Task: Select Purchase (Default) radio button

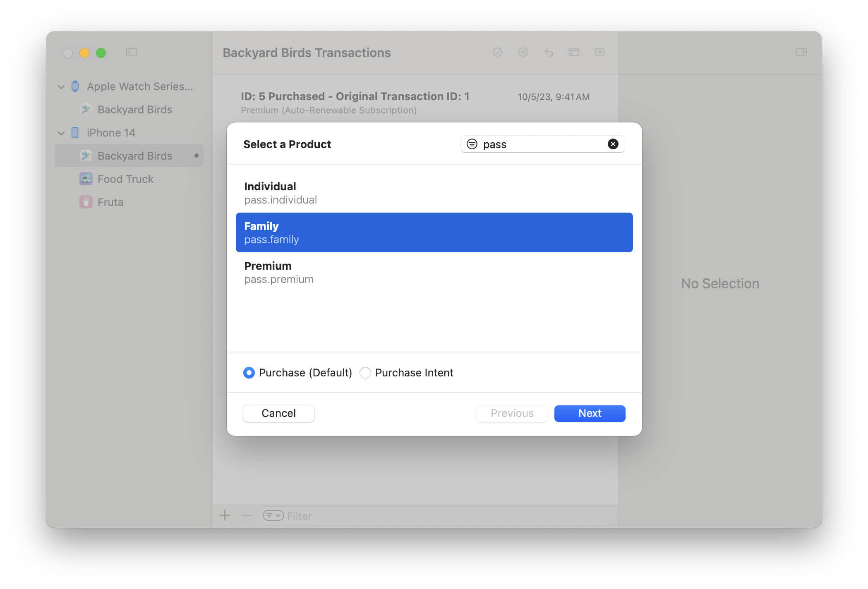Action: pyautogui.click(x=249, y=373)
